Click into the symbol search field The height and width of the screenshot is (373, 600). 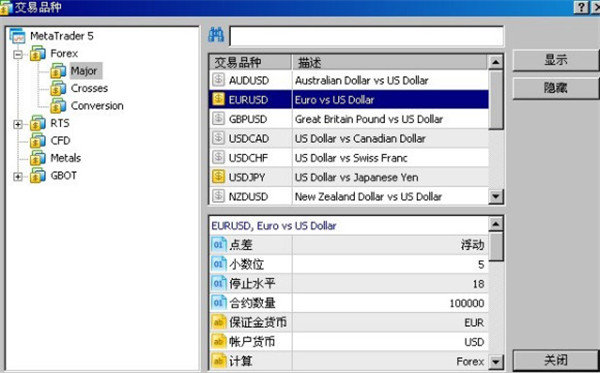[366, 36]
